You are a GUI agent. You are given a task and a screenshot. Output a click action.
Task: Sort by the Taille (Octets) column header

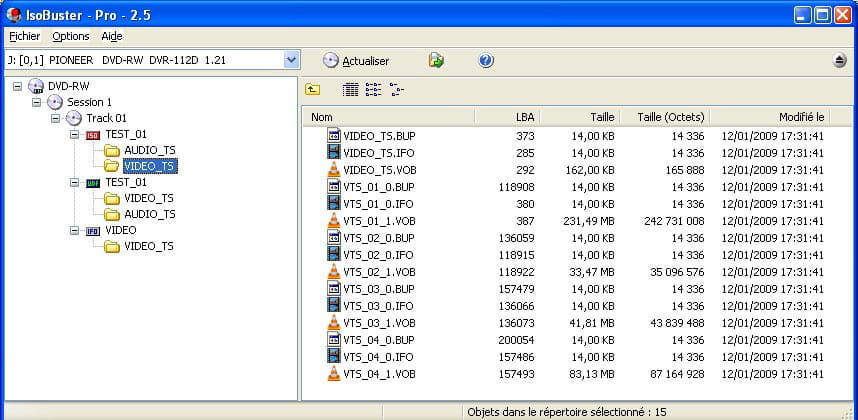665,117
